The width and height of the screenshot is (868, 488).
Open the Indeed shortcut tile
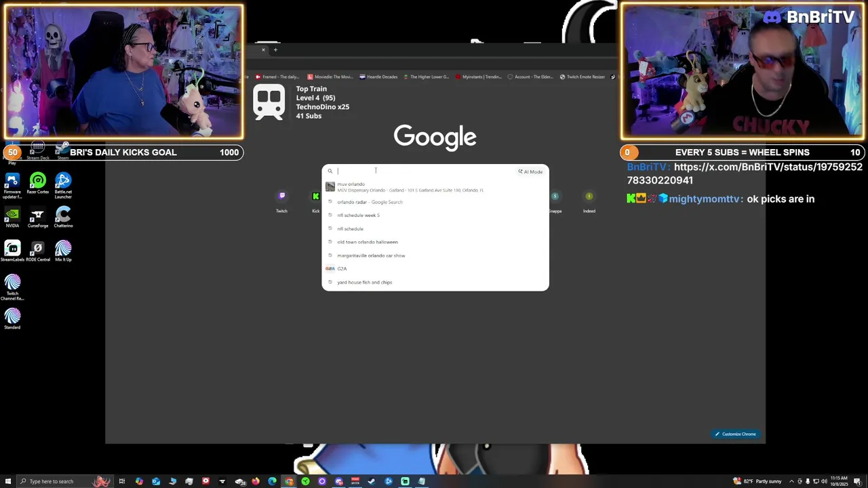(589, 201)
